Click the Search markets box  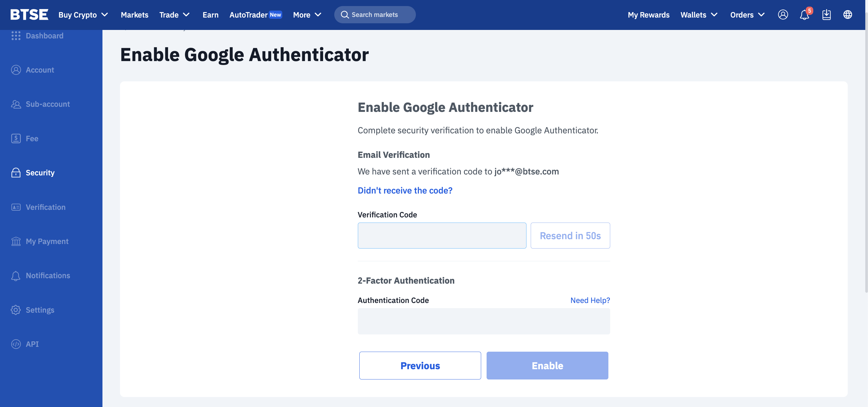(x=375, y=15)
